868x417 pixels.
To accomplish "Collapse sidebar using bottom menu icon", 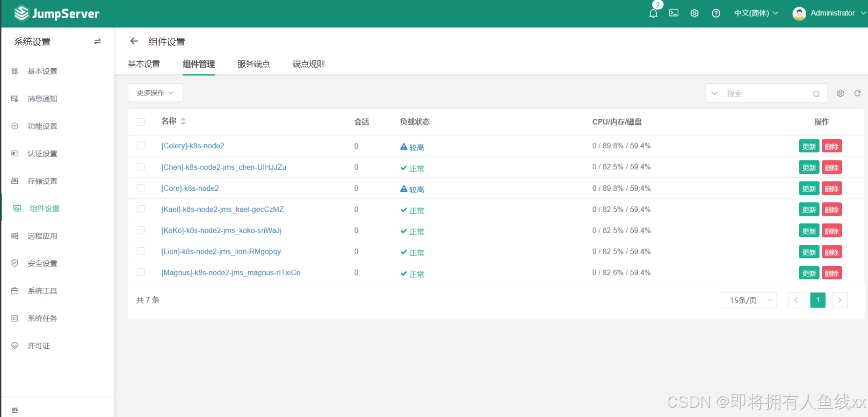I will (14, 410).
